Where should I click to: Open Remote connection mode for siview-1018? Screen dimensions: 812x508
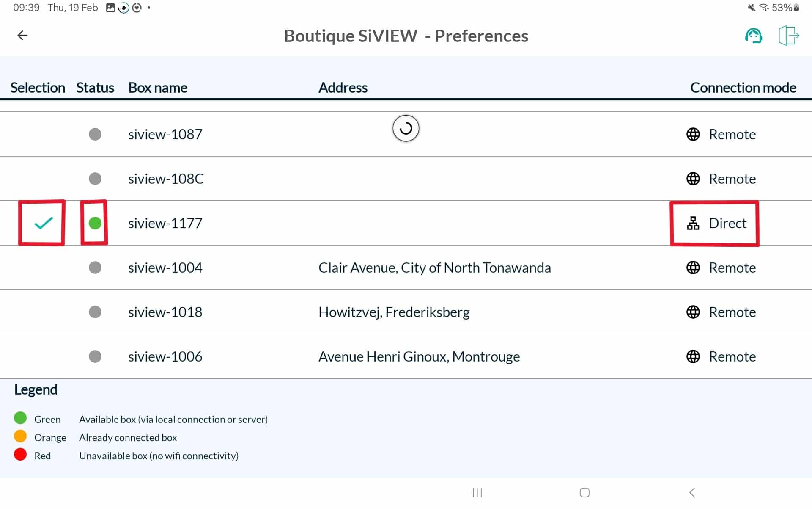[x=732, y=312]
